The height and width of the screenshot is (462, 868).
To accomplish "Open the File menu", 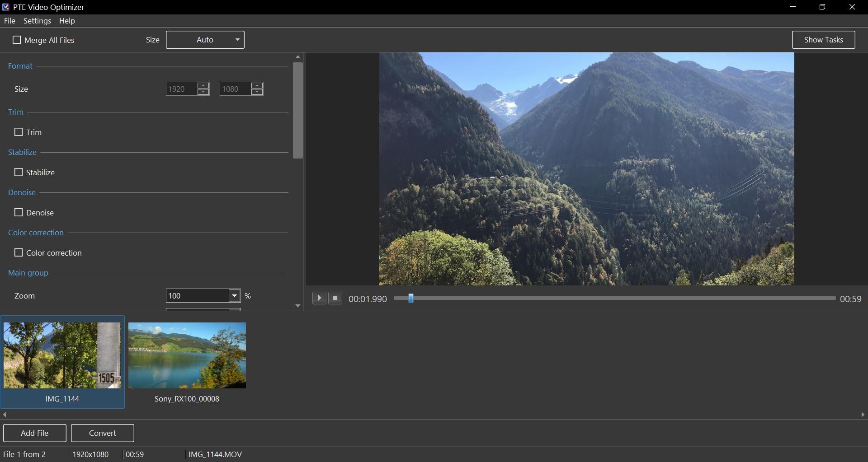I will pyautogui.click(x=9, y=21).
